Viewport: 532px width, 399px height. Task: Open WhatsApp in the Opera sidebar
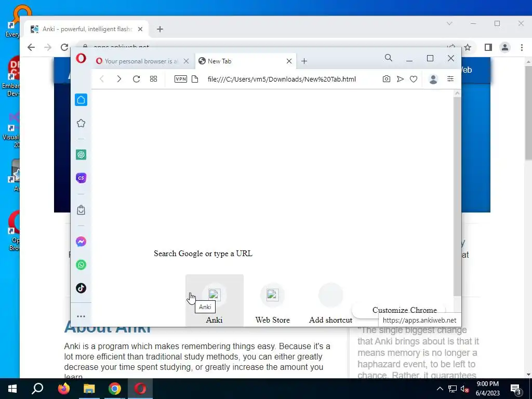point(81,264)
